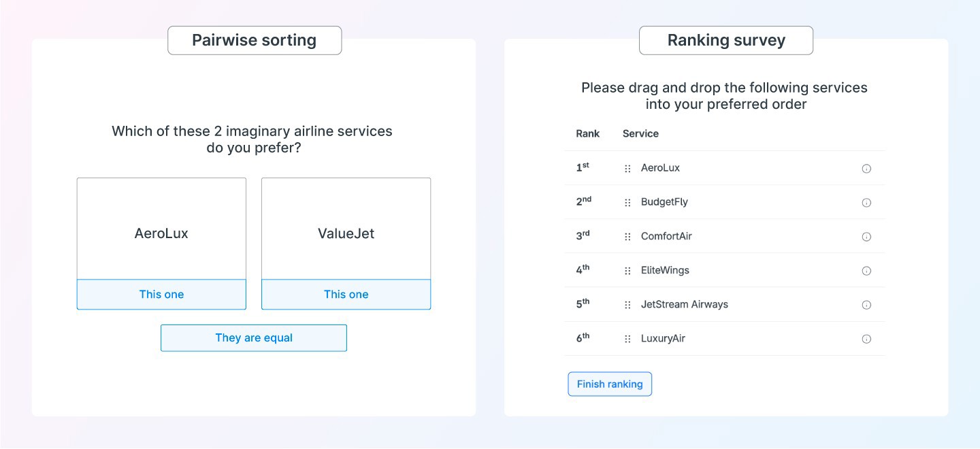Choose "This one" under AeroLux card
The image size is (980, 449).
[161, 295]
